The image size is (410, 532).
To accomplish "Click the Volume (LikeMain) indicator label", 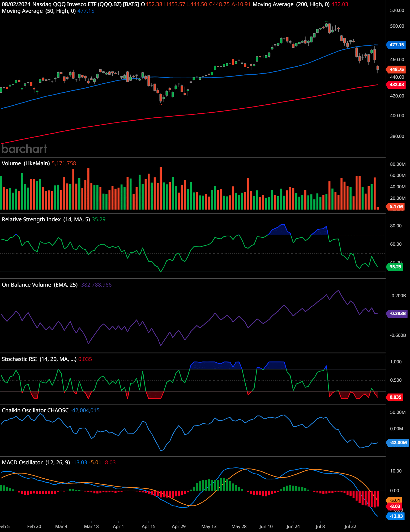I will point(26,163).
